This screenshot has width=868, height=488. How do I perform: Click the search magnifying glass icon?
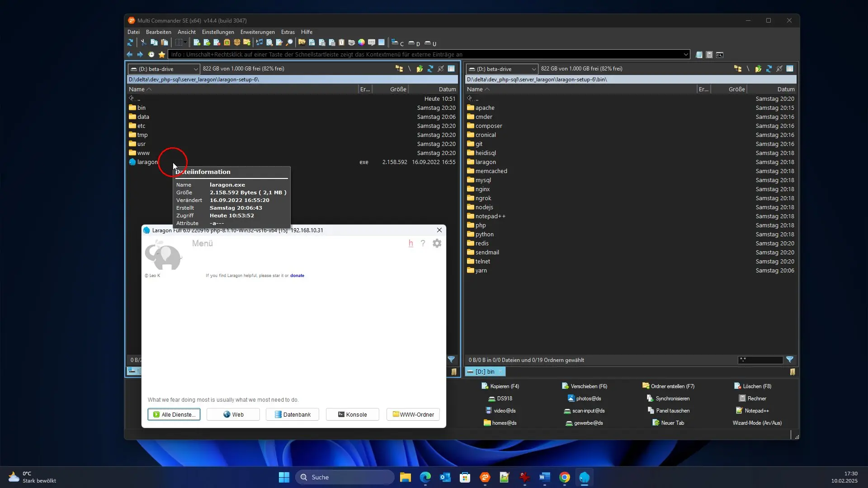coord(289,42)
